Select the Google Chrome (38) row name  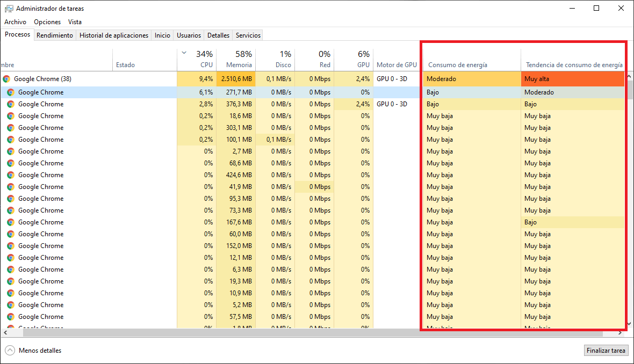42,79
